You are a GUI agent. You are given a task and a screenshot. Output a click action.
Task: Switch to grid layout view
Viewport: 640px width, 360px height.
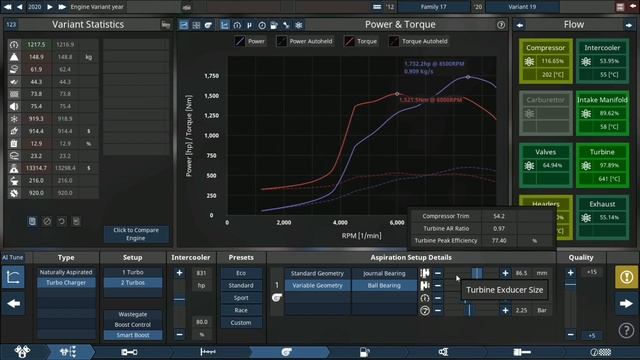196,25
